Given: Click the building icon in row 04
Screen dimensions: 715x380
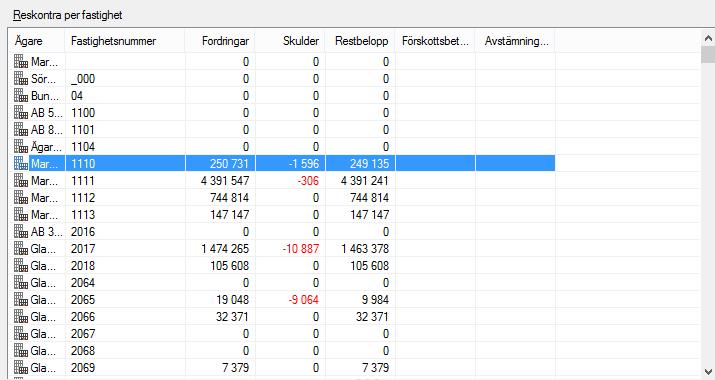Looking at the screenshot, I should [x=21, y=96].
